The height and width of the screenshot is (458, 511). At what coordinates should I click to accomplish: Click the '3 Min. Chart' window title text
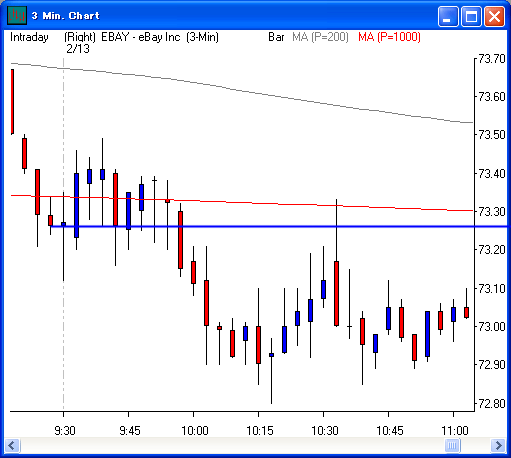[x=66, y=16]
